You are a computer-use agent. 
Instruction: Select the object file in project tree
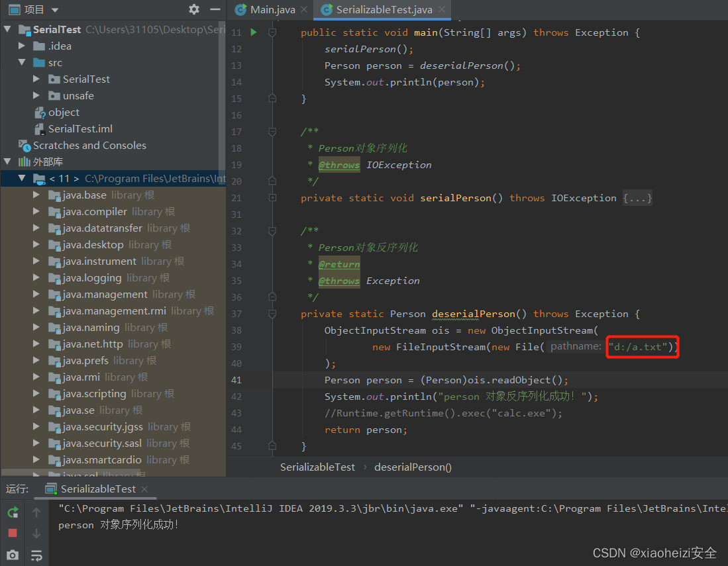(57, 113)
